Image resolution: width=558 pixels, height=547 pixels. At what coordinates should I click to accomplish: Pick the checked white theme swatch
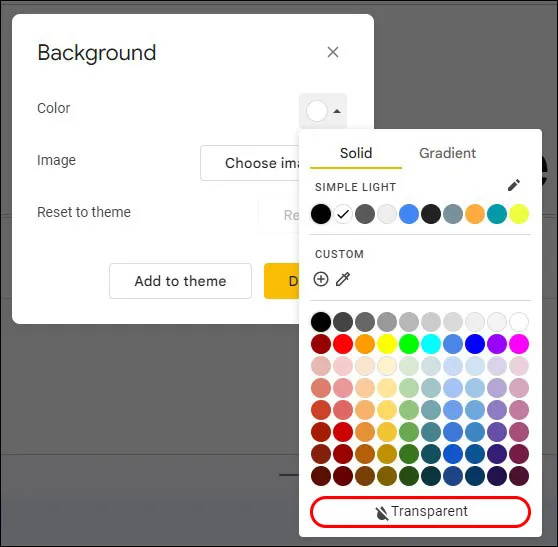343,214
